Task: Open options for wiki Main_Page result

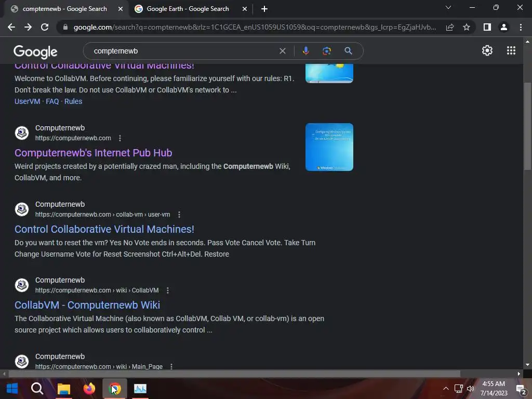Action: (171, 366)
